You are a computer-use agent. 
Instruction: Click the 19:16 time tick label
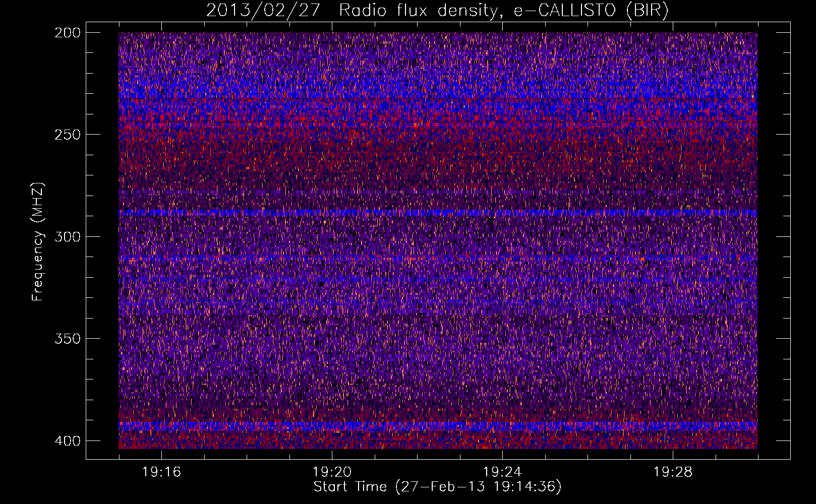(x=161, y=472)
